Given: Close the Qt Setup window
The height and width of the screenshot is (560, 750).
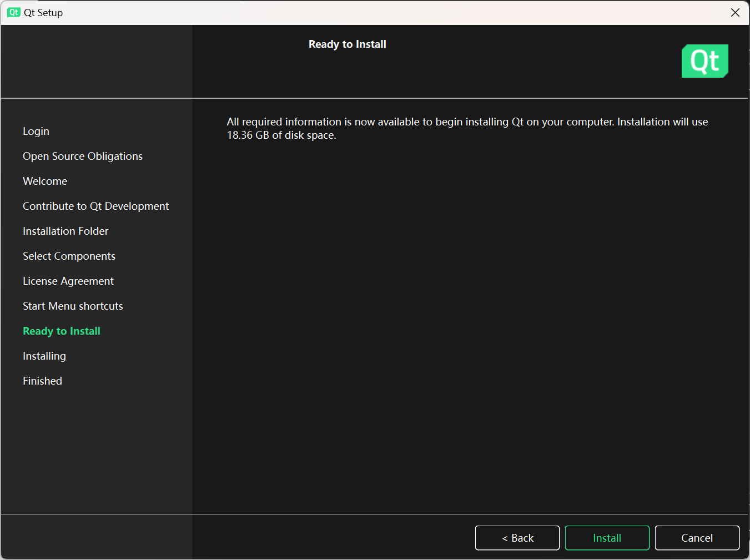Looking at the screenshot, I should coord(735,12).
